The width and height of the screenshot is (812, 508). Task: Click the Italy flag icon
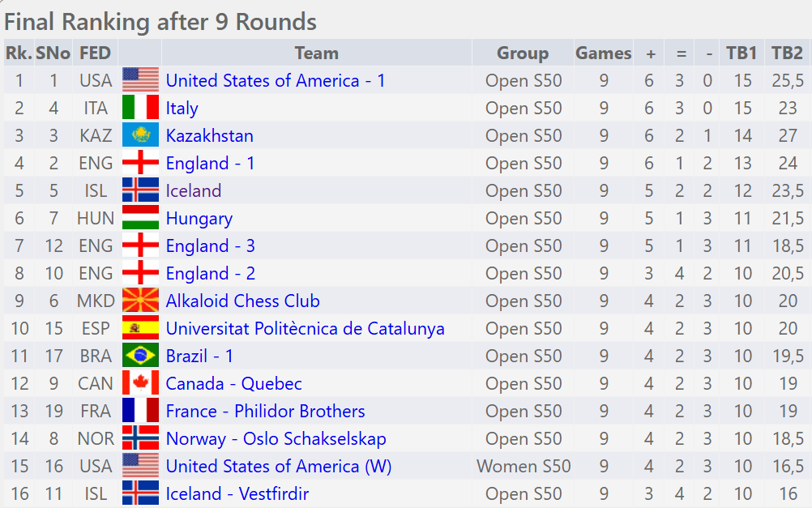pos(140,108)
